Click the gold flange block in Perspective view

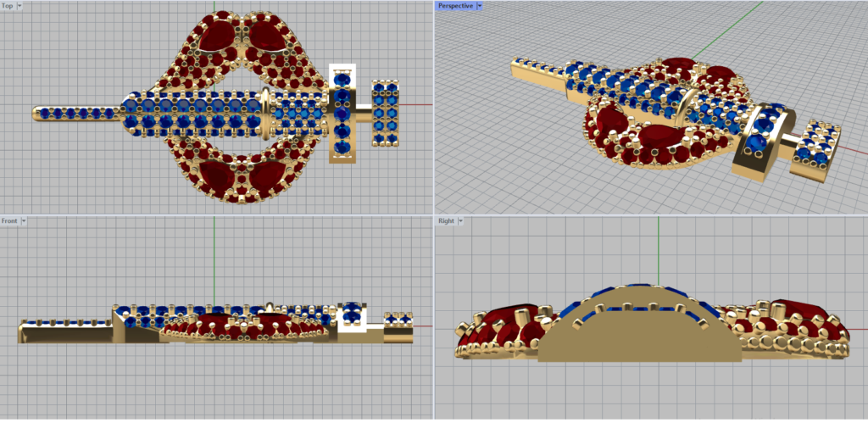click(x=754, y=149)
